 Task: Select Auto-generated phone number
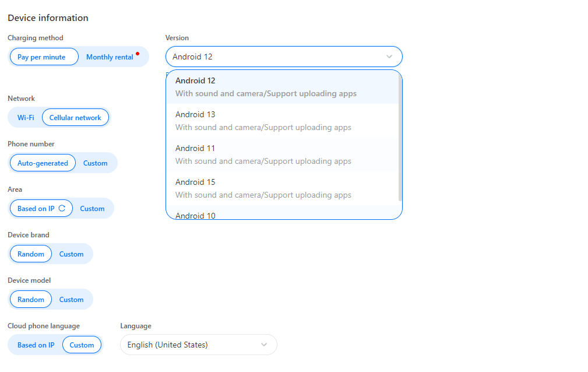42,163
